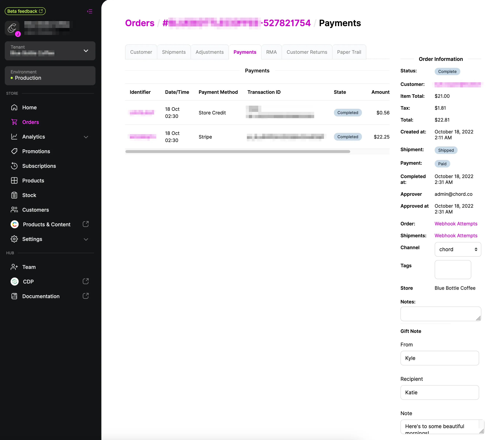504x440 pixels.
Task: Click the Team add-user icon
Action: [14, 267]
